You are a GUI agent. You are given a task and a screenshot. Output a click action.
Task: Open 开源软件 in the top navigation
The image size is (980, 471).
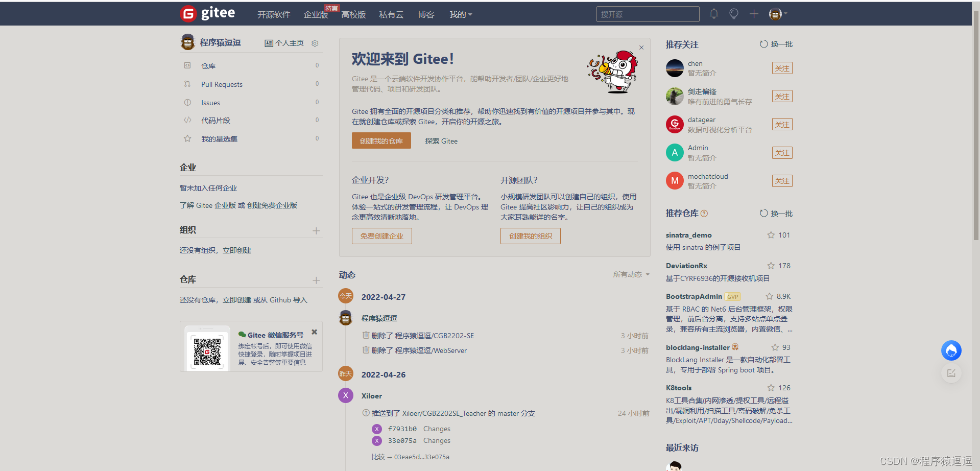click(274, 14)
